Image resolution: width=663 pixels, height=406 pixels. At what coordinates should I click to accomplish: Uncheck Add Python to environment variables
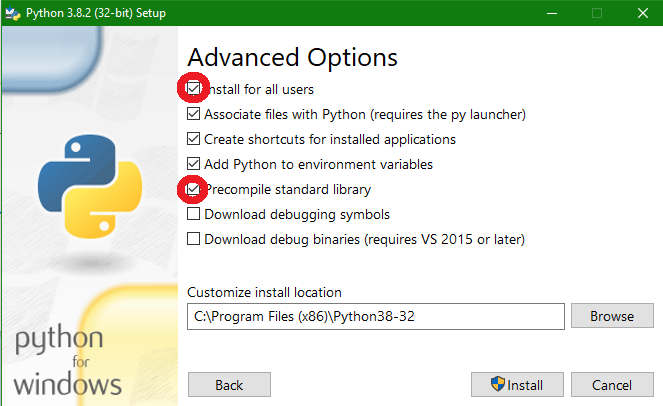[193, 164]
